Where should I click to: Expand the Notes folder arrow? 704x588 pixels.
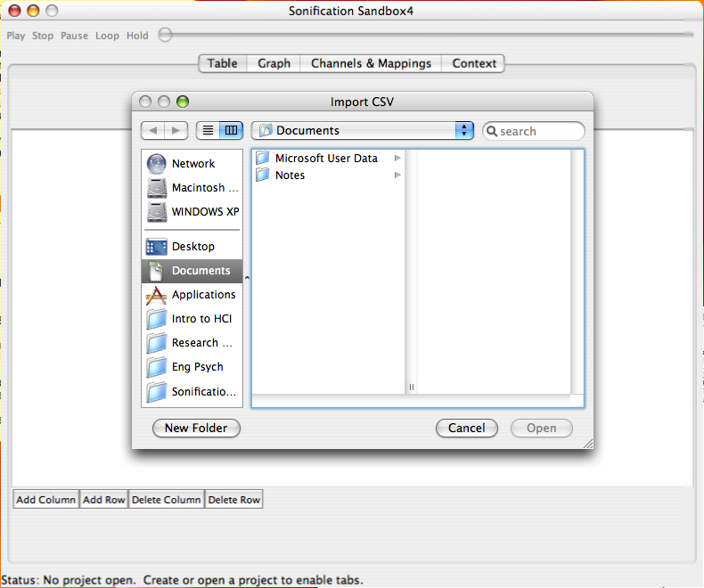(x=397, y=175)
